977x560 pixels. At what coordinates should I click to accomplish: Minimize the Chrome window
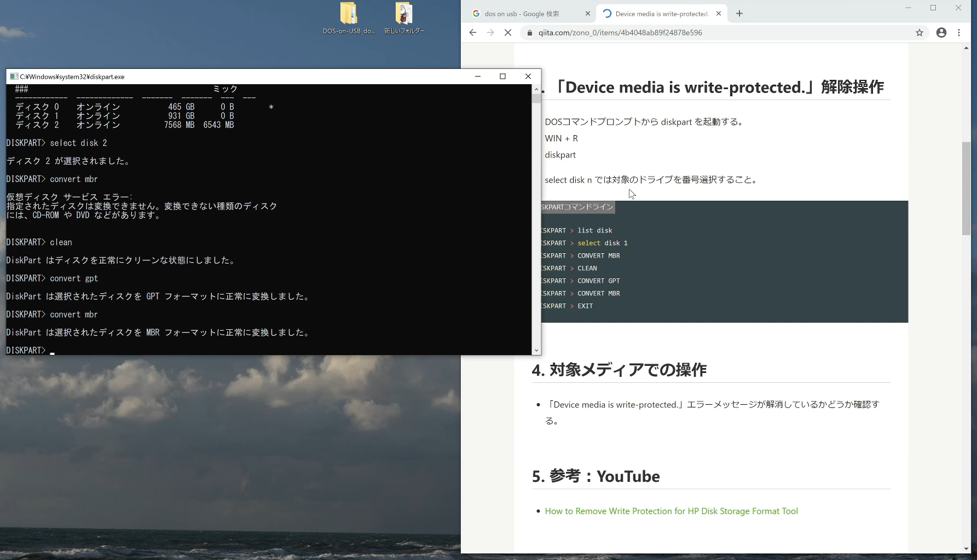[908, 8]
